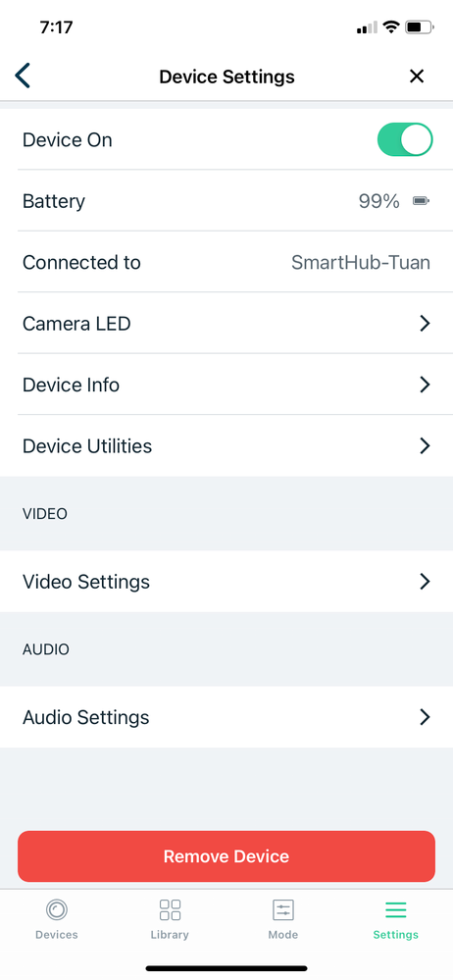Viewport: 453px width, 980px height.
Task: Select the Video Settings row label
Action: [86, 582]
